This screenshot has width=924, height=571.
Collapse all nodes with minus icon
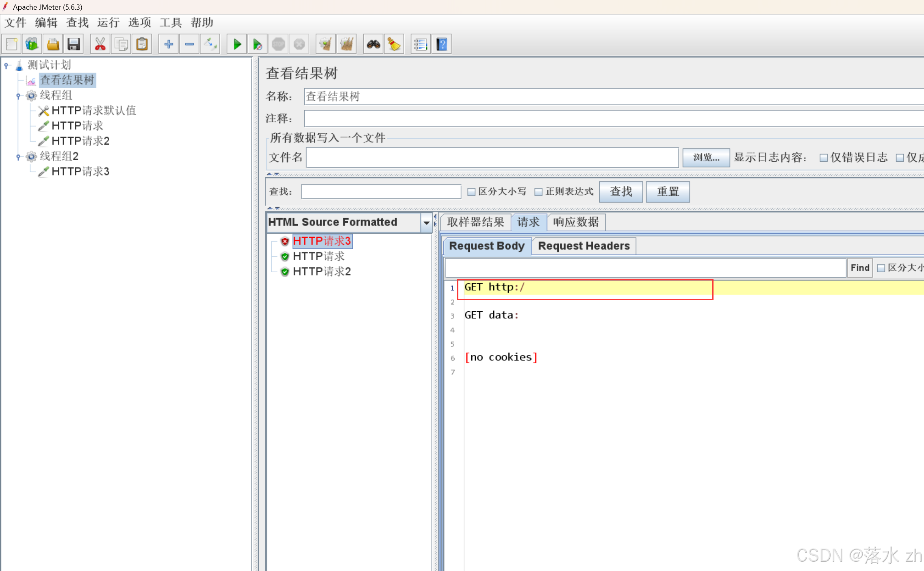[189, 44]
